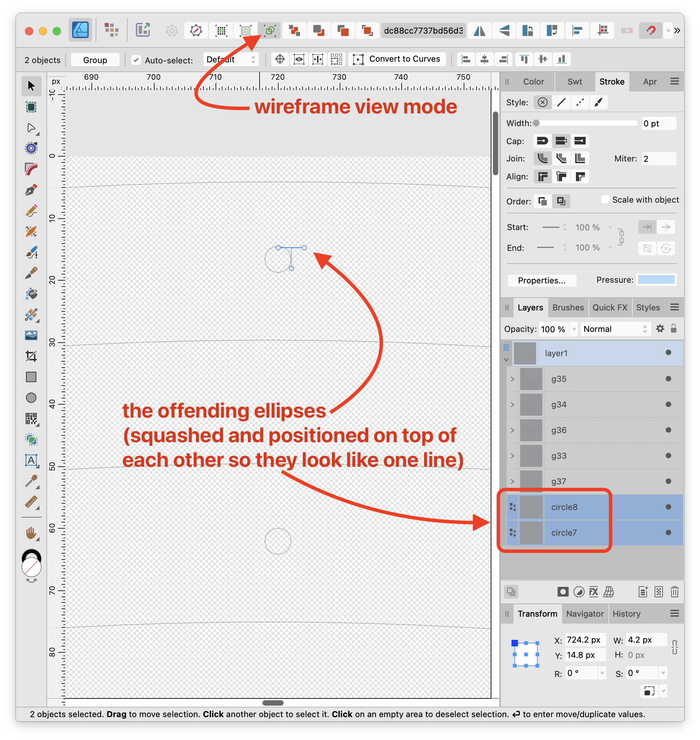Select the Crop tool
Screen dimensions: 700x740
click(31, 356)
